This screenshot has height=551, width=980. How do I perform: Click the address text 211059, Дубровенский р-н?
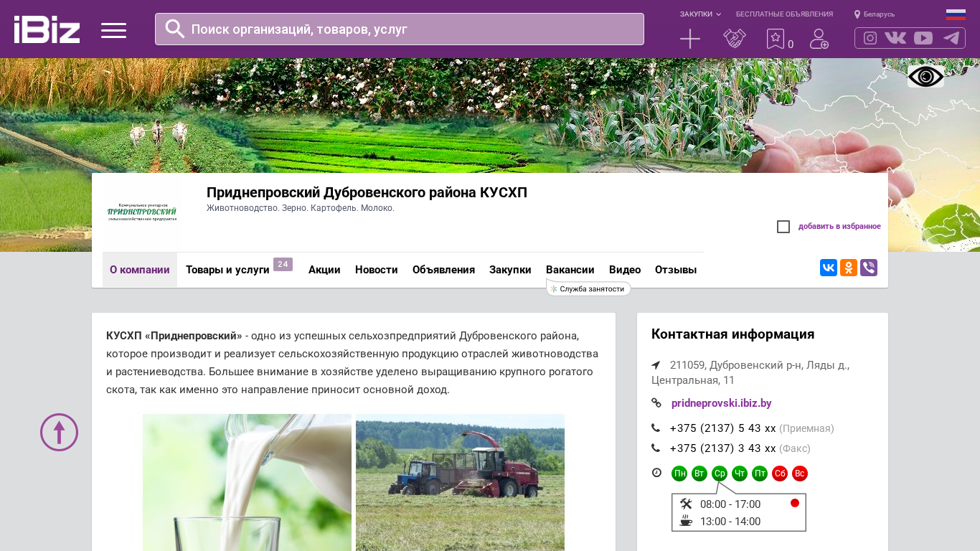[x=750, y=372]
